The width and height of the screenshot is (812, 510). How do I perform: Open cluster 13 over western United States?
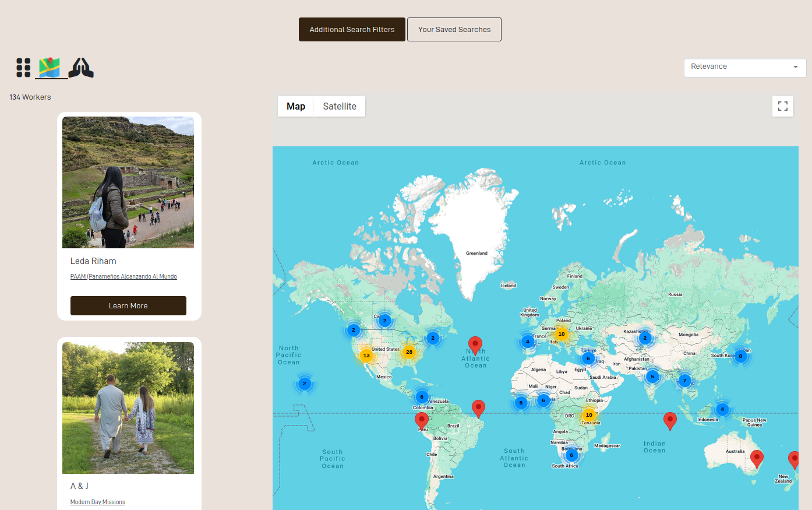(x=366, y=356)
